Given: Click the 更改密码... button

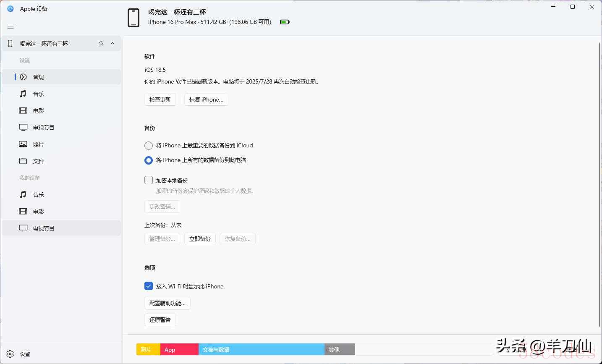Looking at the screenshot, I should point(162,207).
